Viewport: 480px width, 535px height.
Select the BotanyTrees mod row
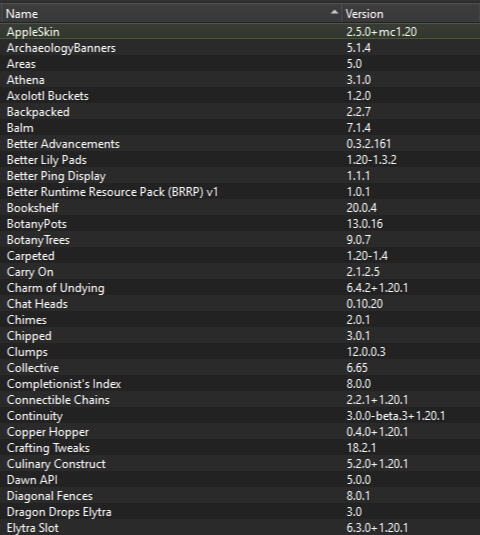[x=240, y=240]
